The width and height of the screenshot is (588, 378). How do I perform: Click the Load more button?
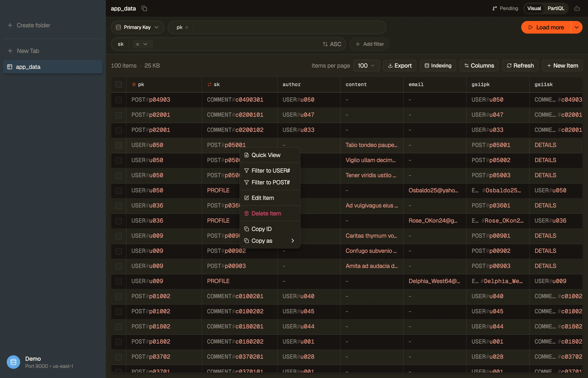546,27
